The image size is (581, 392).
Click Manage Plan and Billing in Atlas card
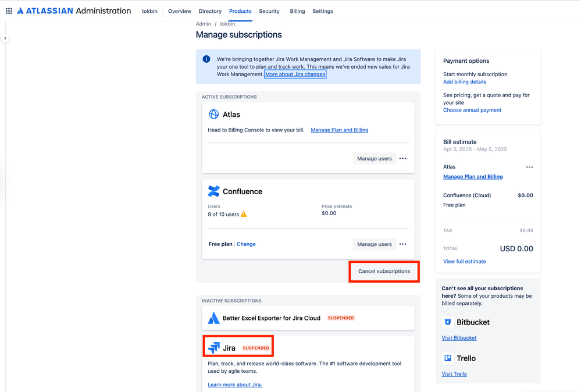[340, 130]
